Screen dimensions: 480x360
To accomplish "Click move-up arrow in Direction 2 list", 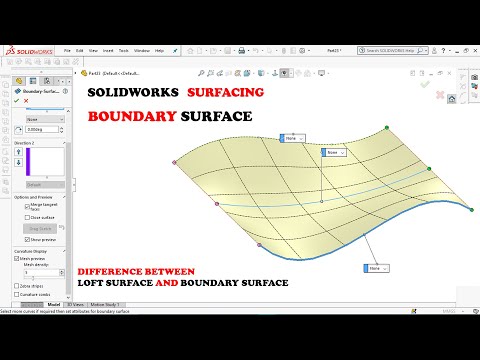I will point(19,152).
